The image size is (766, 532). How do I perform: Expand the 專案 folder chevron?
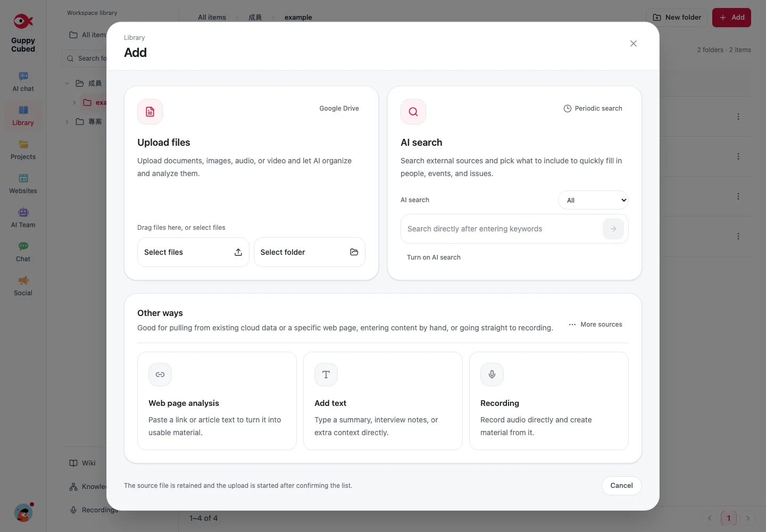67,122
